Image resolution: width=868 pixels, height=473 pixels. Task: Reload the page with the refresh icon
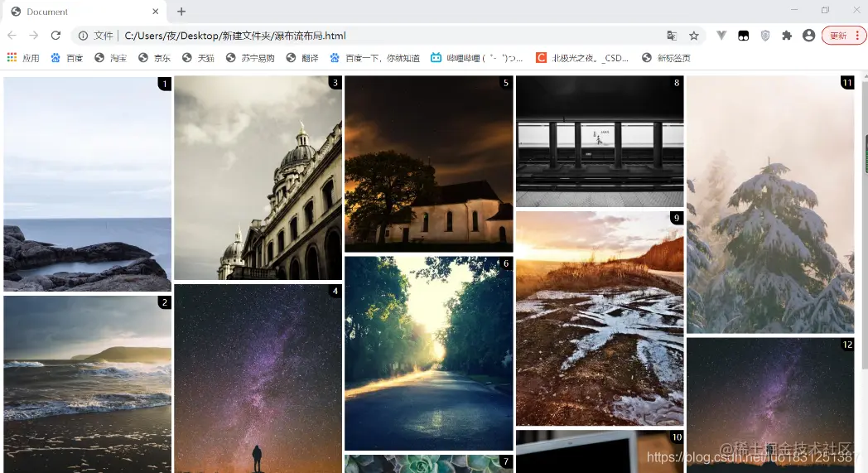[55, 36]
